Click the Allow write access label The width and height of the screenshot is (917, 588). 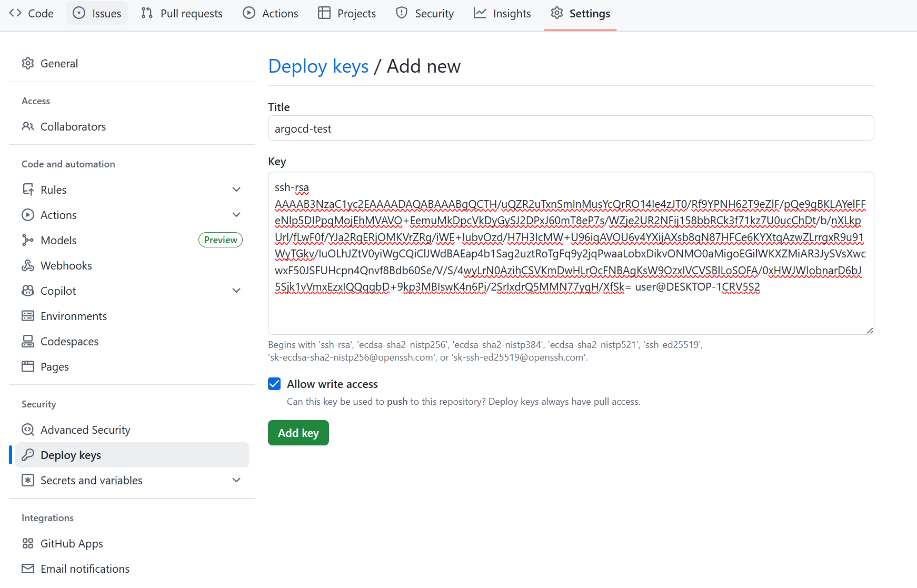tap(332, 384)
